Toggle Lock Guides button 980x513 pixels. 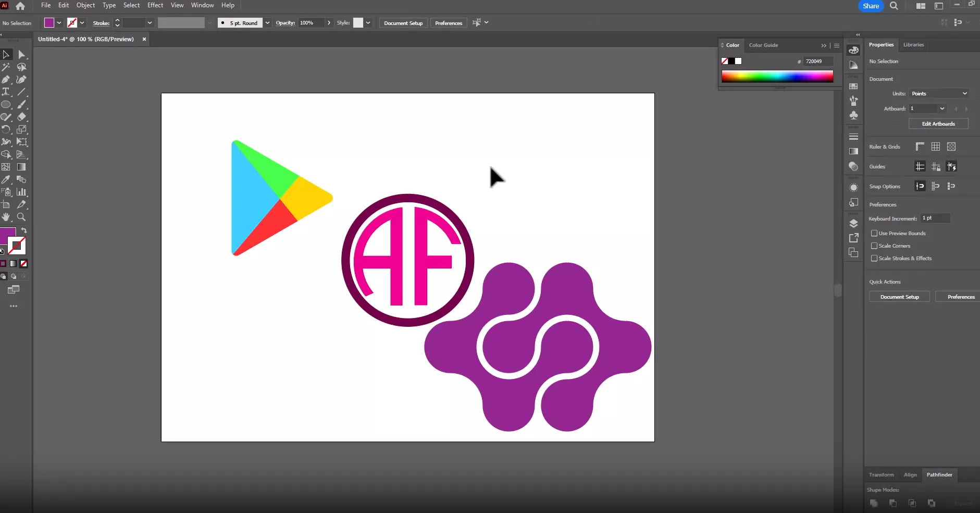936,167
